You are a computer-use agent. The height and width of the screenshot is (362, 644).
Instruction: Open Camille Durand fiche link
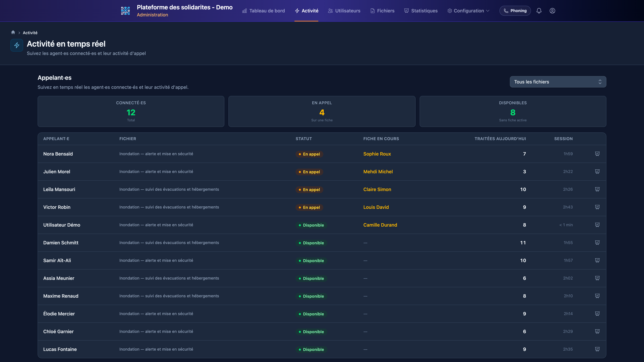(380, 225)
